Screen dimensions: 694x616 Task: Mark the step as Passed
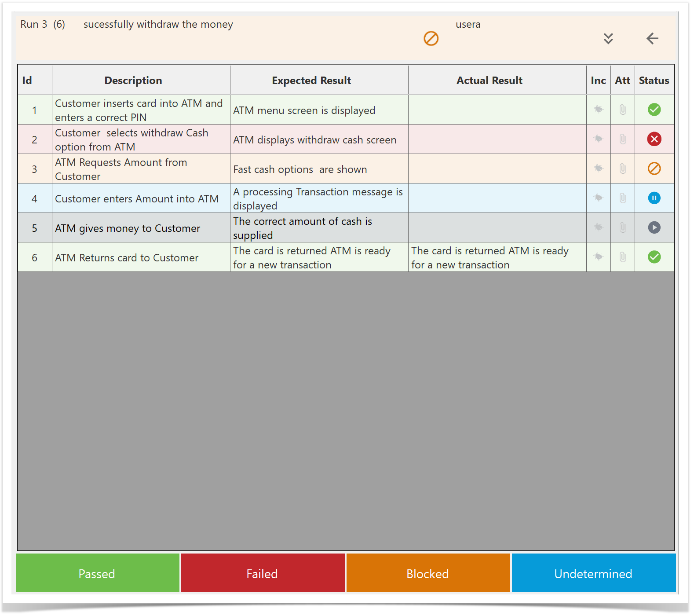[x=97, y=573]
